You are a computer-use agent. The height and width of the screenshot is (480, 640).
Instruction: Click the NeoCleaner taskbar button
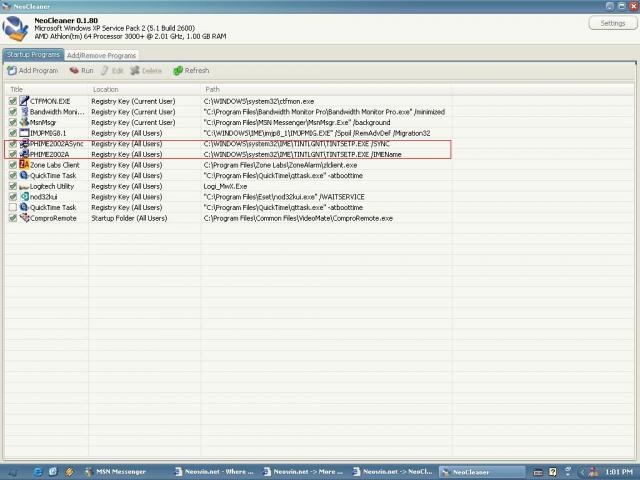pyautogui.click(x=482, y=472)
